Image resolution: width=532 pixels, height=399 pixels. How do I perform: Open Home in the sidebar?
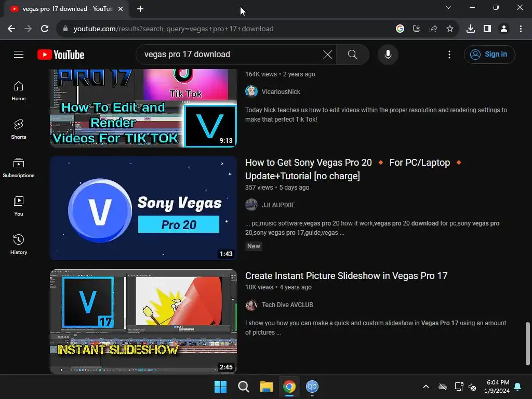point(19,91)
